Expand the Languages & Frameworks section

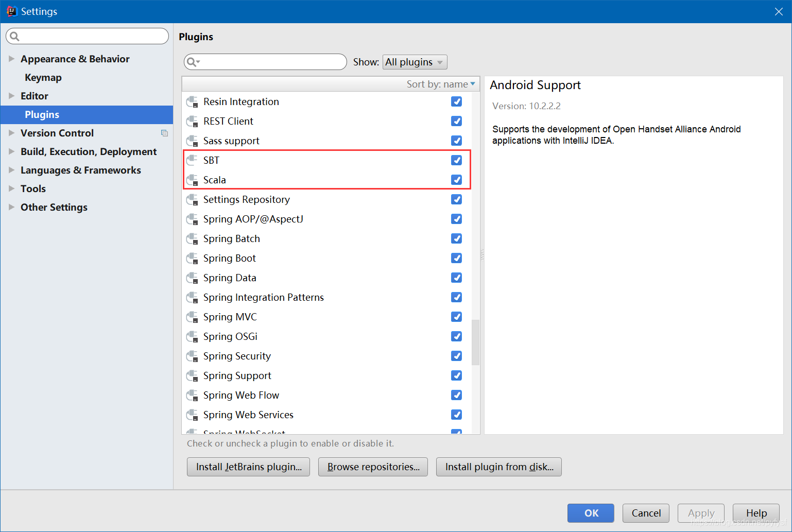pyautogui.click(x=11, y=170)
